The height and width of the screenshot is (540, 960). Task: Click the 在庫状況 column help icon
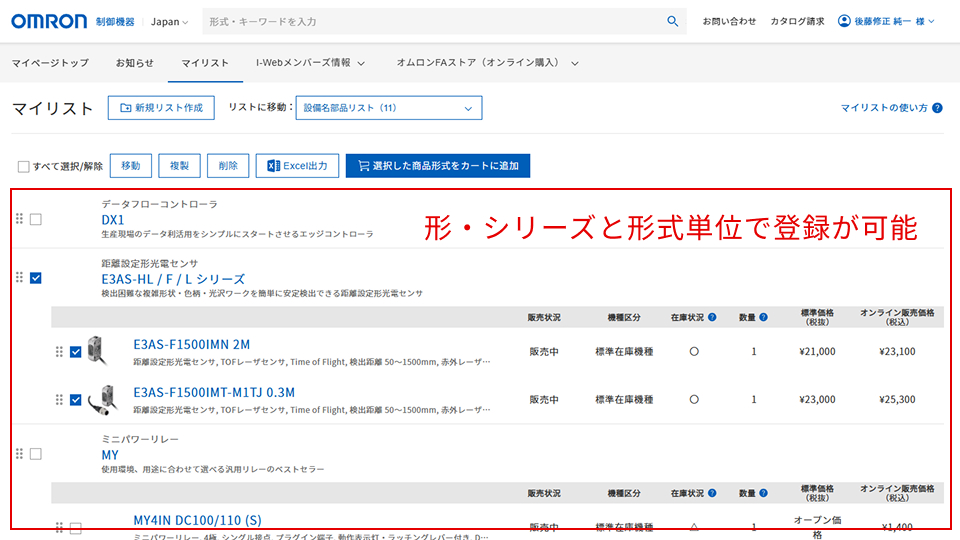[712, 317]
